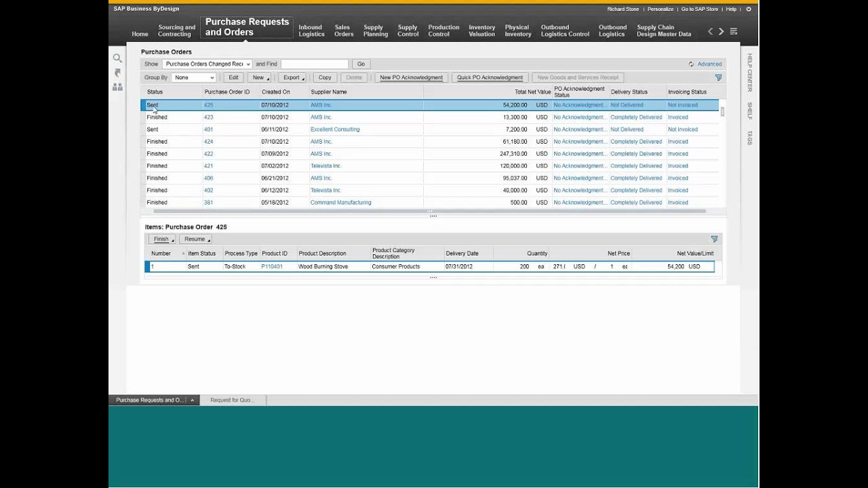Viewport: 868px width, 488px height.
Task: Open the Supply Planning work center
Action: (375, 31)
